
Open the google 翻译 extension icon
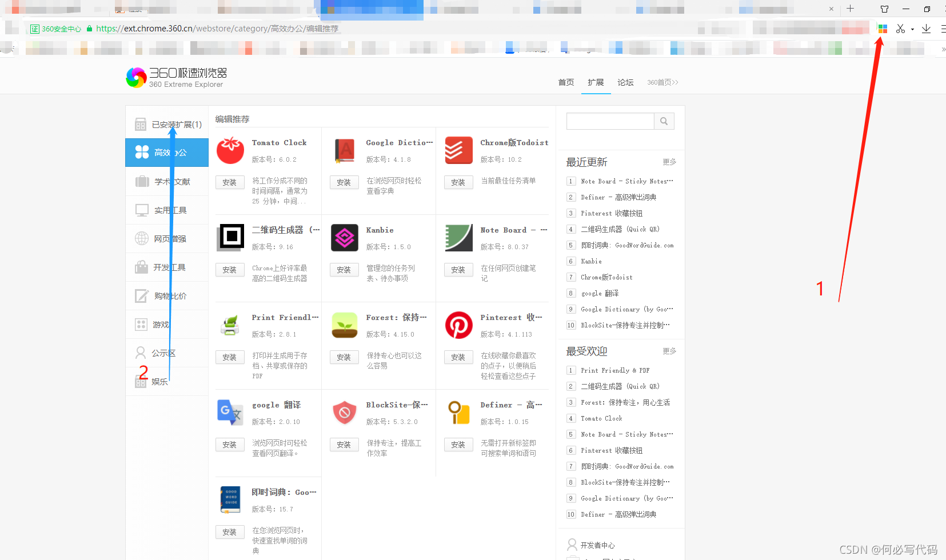[x=230, y=413]
